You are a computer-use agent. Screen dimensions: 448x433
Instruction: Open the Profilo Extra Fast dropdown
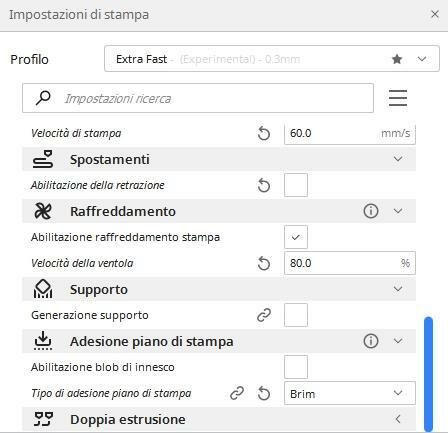[x=272, y=59]
